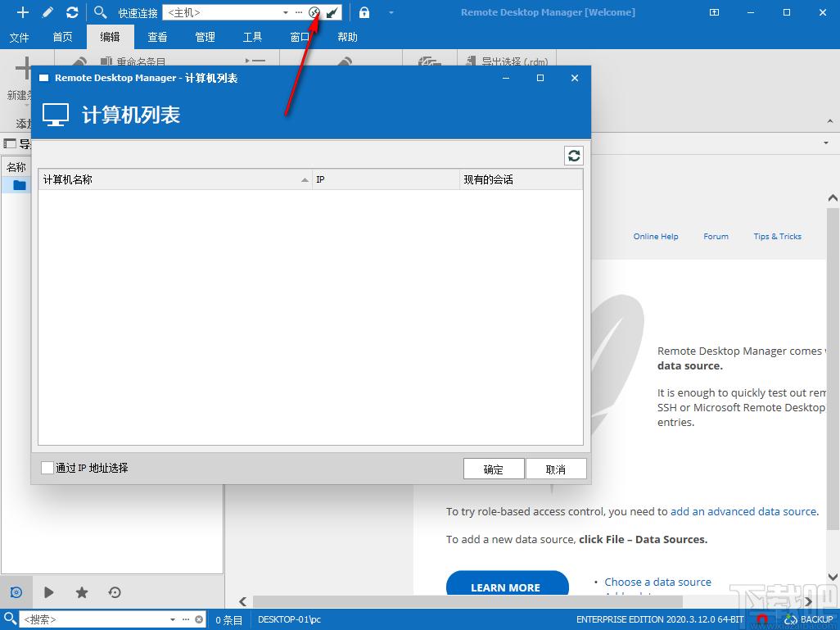The width and height of the screenshot is (840, 630).
Task: Open the Online Help link
Action: pyautogui.click(x=656, y=237)
